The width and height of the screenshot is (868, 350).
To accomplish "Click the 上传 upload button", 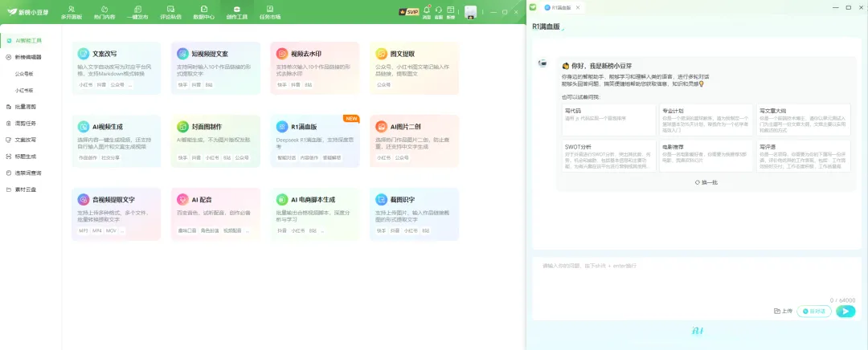I will tap(784, 311).
